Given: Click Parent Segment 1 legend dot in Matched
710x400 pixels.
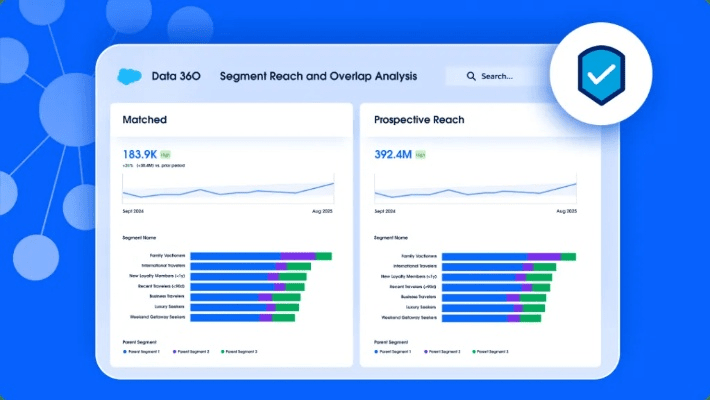Looking at the screenshot, I should pyautogui.click(x=125, y=352).
